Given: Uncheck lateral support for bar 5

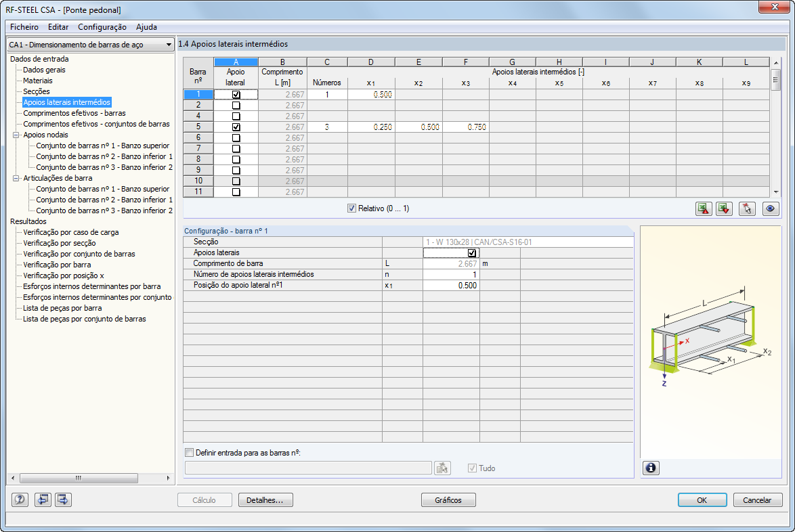Looking at the screenshot, I should click(236, 127).
